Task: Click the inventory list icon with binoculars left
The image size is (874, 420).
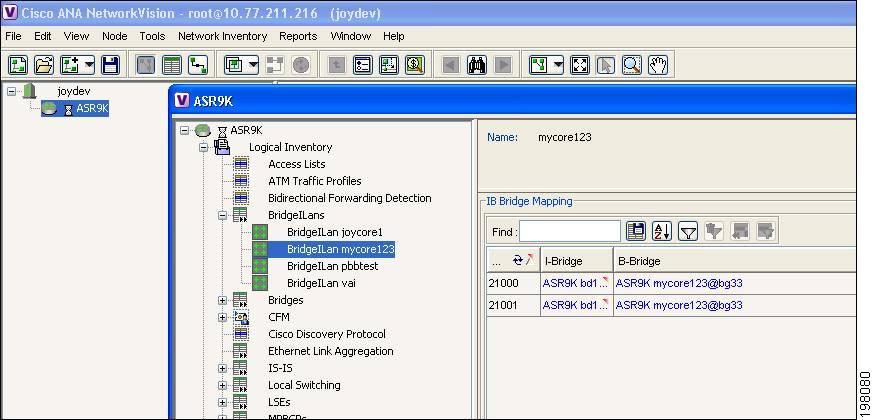Action: (363, 65)
